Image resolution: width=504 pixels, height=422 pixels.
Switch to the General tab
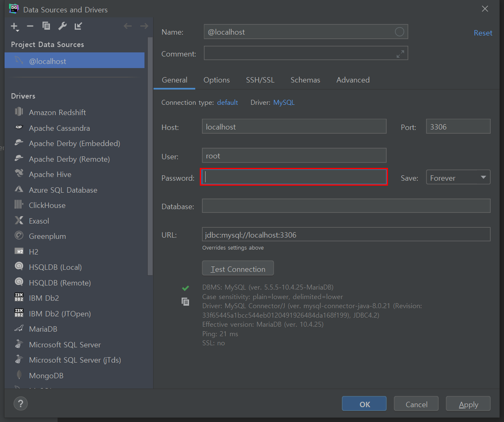(175, 80)
